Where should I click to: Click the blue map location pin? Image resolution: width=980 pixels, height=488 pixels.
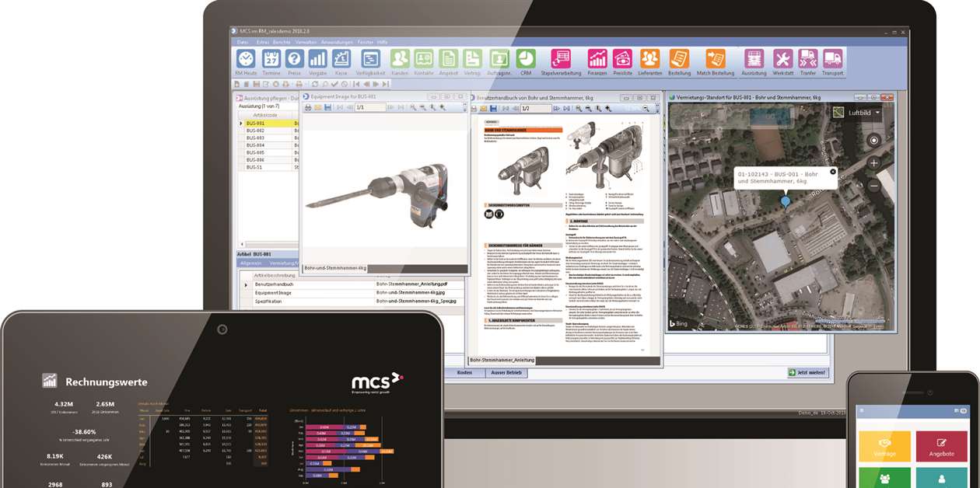click(x=786, y=201)
